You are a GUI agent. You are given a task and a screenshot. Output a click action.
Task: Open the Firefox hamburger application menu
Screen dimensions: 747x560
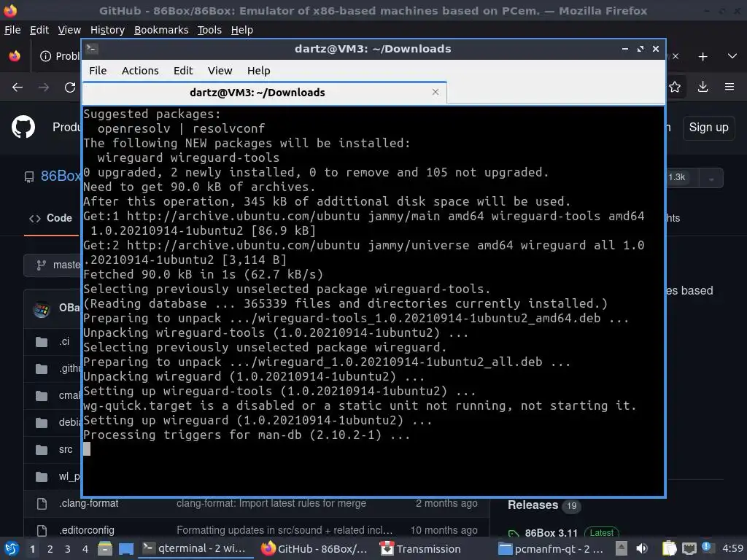(x=729, y=87)
